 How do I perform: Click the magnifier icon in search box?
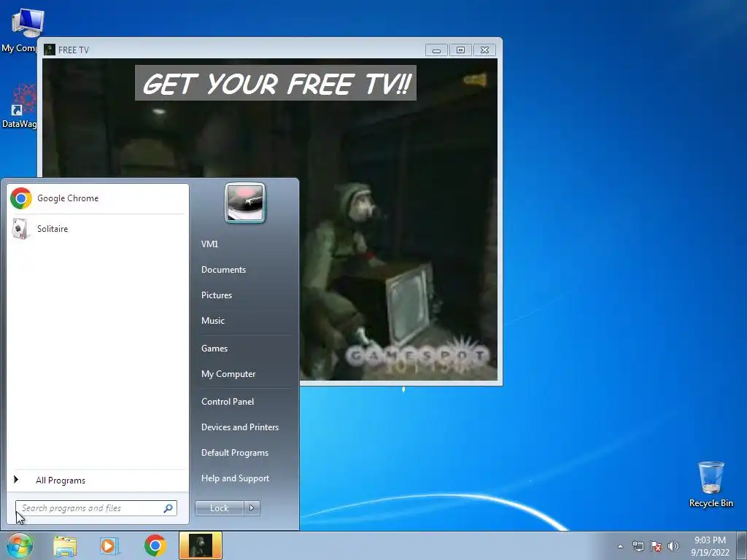coord(169,508)
